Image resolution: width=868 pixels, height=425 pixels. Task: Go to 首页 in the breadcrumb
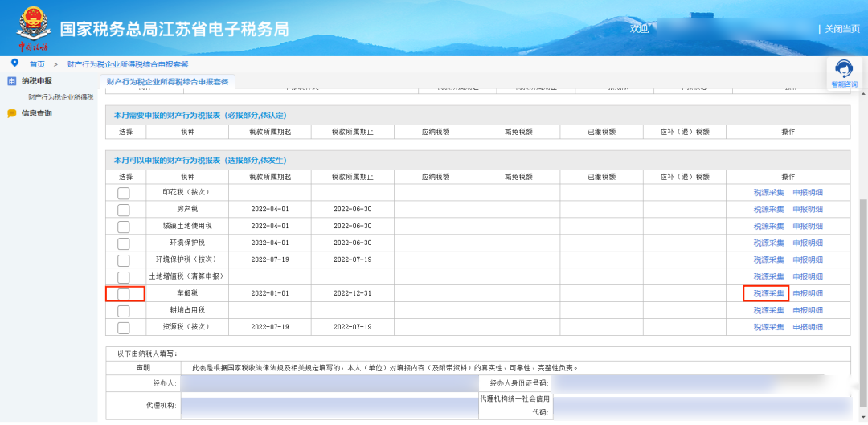(37, 64)
